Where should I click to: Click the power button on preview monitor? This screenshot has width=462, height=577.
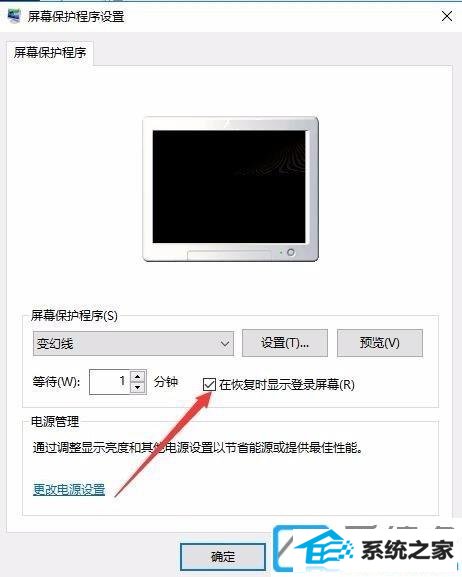pyautogui.click(x=290, y=252)
